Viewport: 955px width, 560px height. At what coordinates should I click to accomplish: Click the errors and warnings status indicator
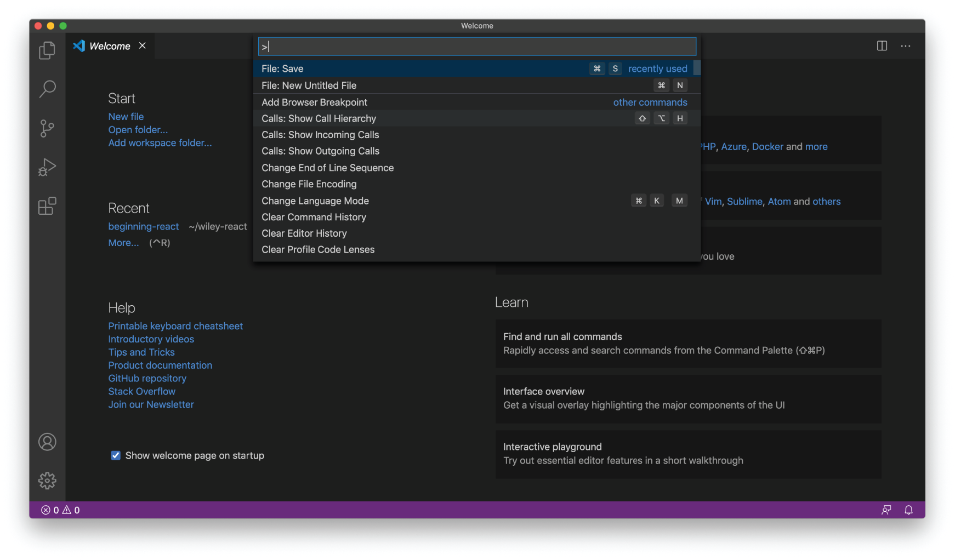pyautogui.click(x=60, y=510)
